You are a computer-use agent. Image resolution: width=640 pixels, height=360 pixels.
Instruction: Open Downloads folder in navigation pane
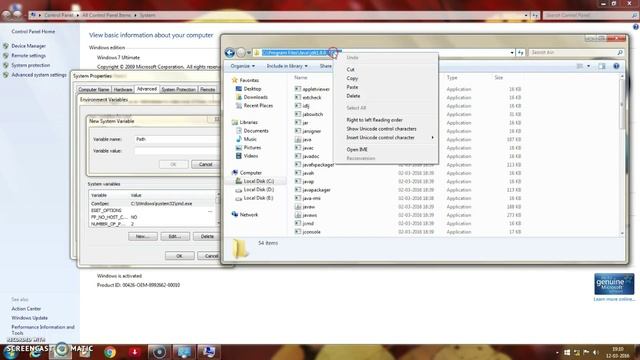(x=256, y=97)
